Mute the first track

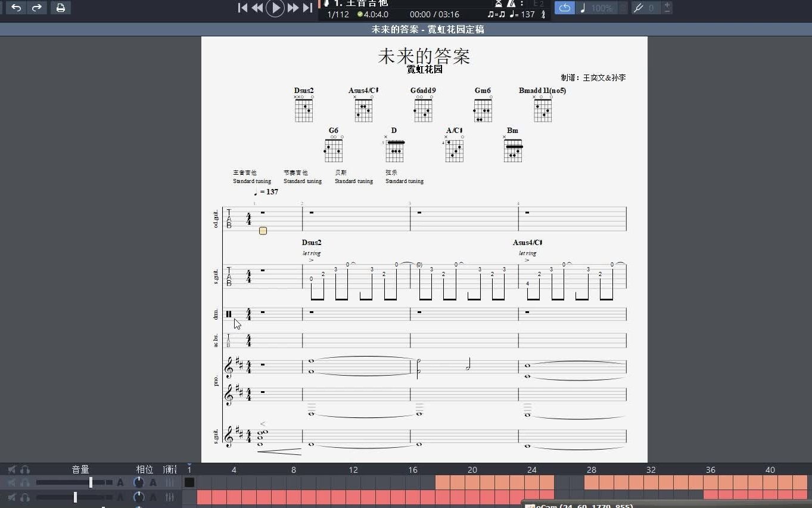pyautogui.click(x=11, y=482)
